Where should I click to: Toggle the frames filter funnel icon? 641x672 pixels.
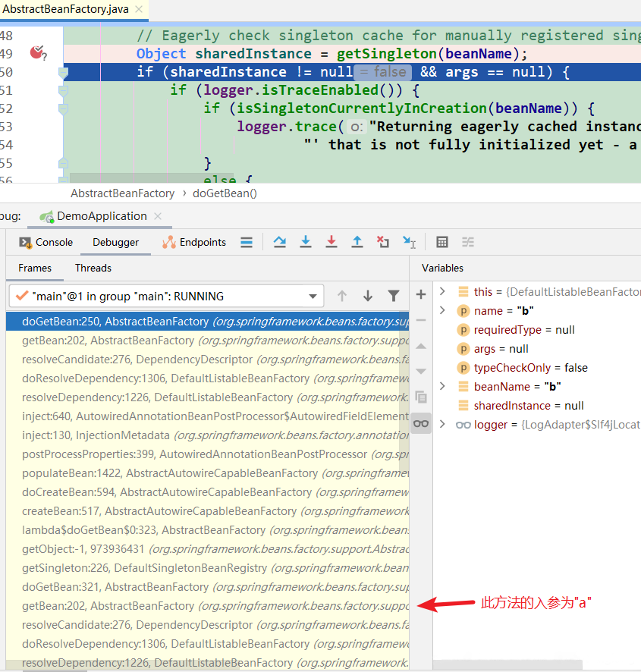tap(393, 296)
